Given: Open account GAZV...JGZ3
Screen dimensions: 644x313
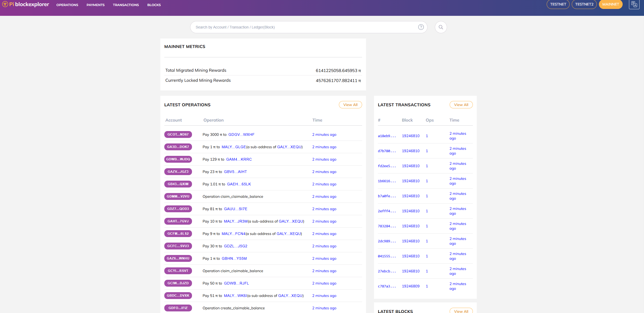Looking at the screenshot, I should coord(178,172).
